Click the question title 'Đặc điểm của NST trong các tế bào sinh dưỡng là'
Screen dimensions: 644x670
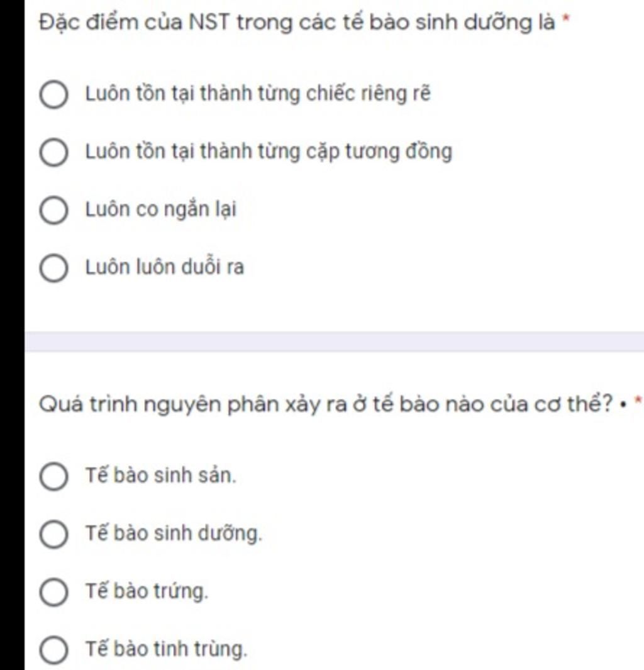click(x=297, y=22)
